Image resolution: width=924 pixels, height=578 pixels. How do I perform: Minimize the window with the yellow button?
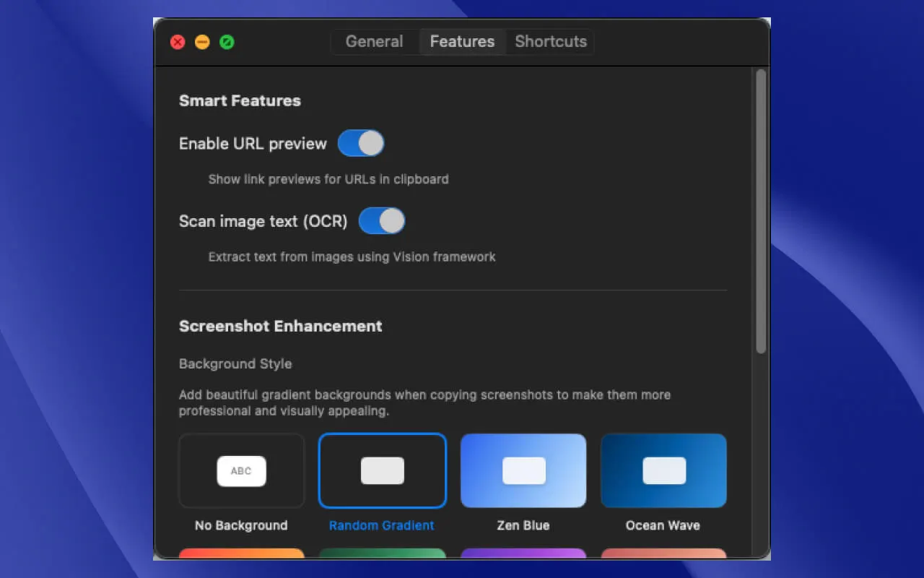[x=202, y=42]
